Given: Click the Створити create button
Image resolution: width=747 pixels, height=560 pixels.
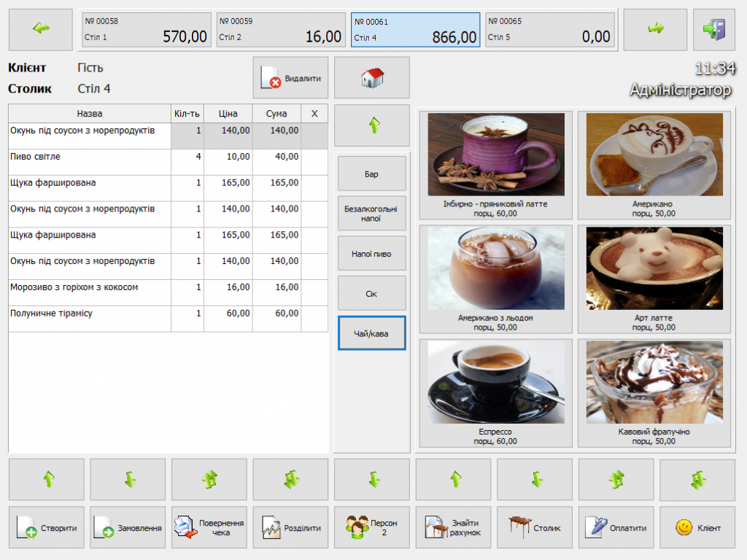Looking at the screenshot, I should [47, 527].
